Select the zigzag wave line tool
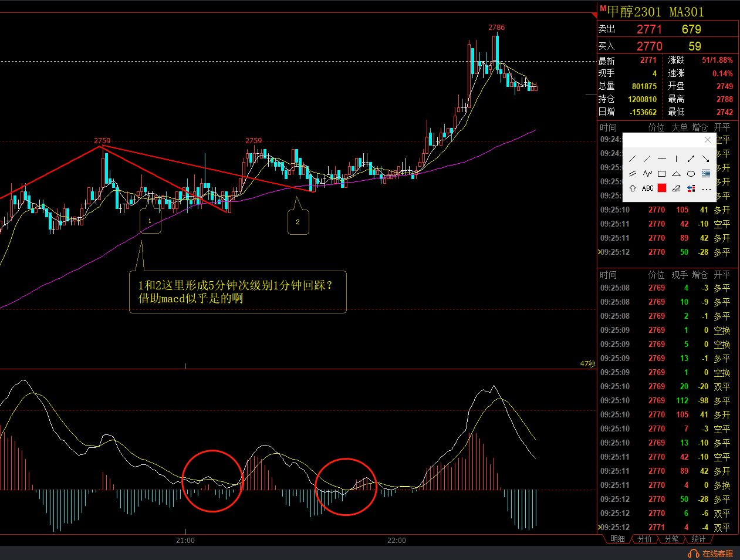This screenshot has width=740, height=560. pos(647,174)
